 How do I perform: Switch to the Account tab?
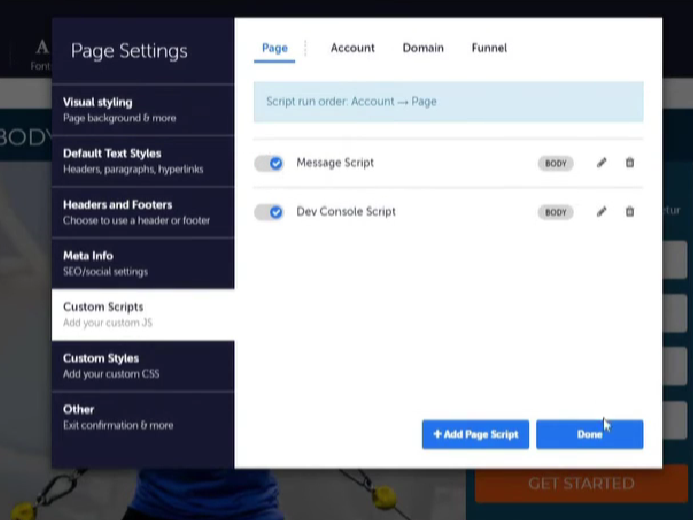tap(352, 48)
